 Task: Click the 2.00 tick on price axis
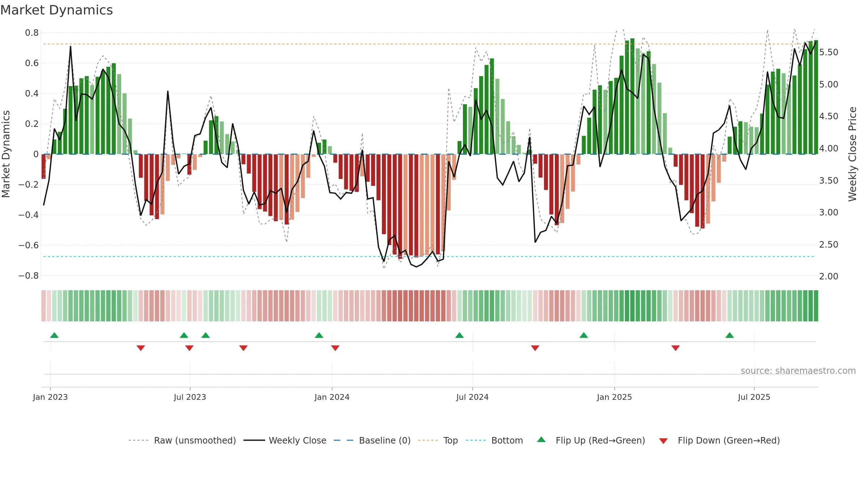pyautogui.click(x=829, y=277)
